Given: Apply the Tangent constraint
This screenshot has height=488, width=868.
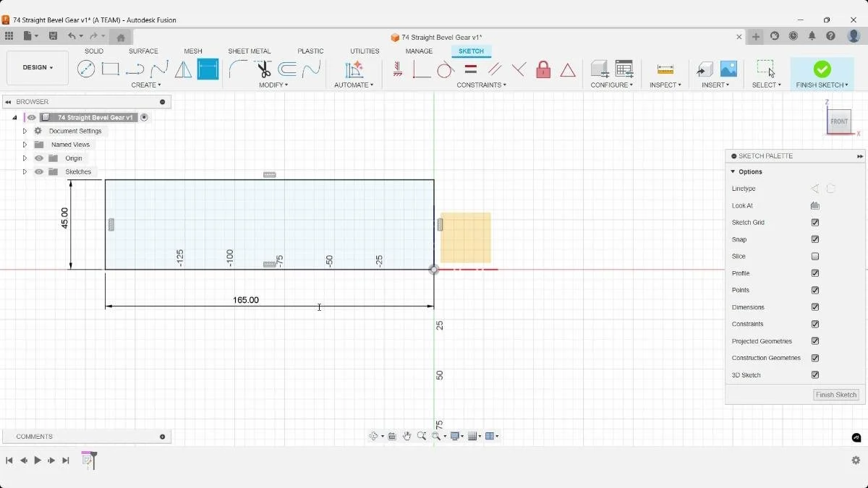Looking at the screenshot, I should (446, 69).
